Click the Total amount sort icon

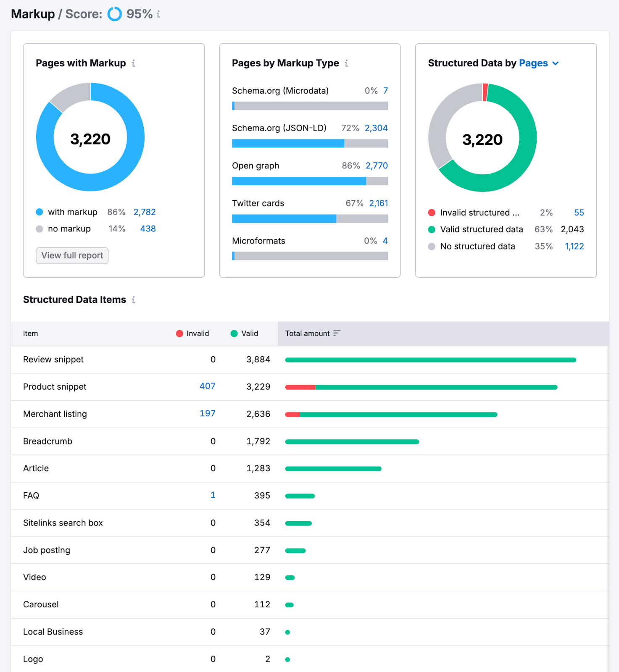pyautogui.click(x=337, y=333)
